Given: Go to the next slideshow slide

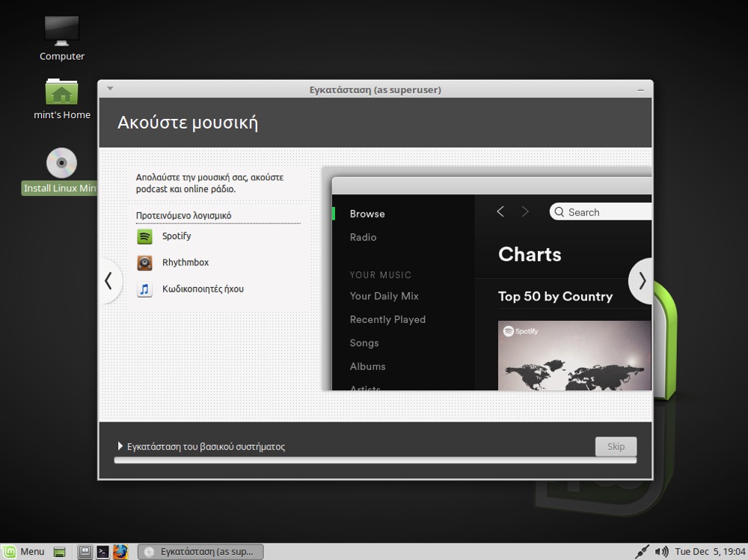Looking at the screenshot, I should [x=641, y=280].
